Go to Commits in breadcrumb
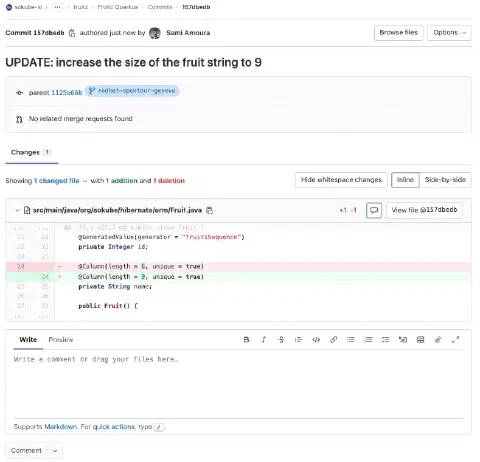This screenshot has height=462, width=480. (x=160, y=7)
